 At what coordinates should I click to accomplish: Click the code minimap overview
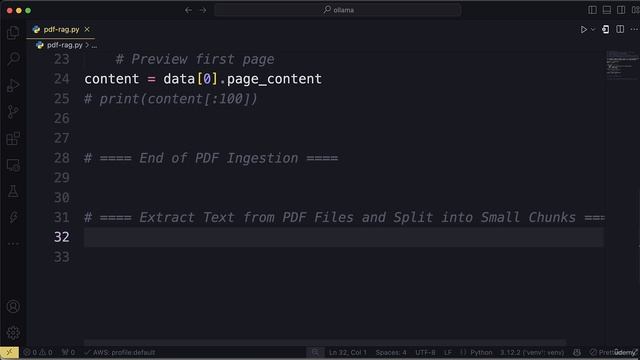[622, 64]
